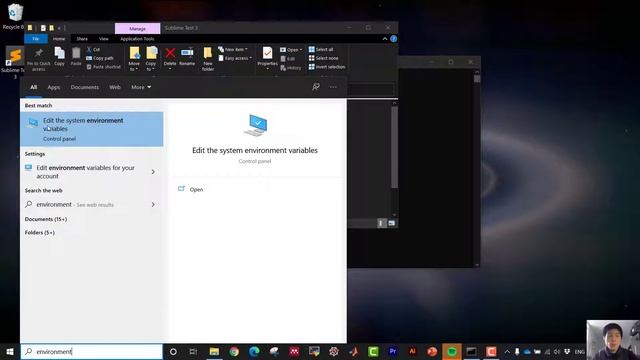Viewport: 640px width, 360px height.
Task: Open Premiere Pro from the taskbar
Action: click(393, 351)
